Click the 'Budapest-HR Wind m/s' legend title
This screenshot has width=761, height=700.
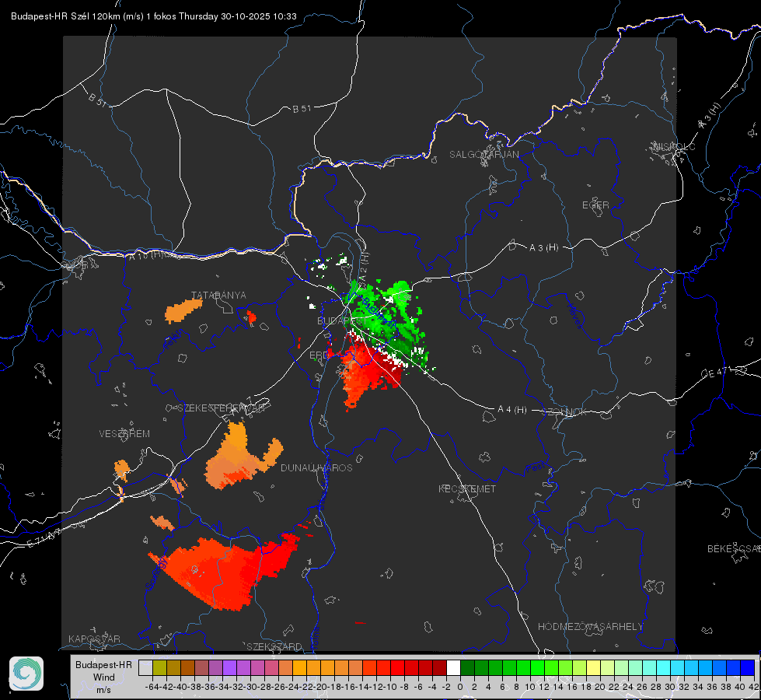click(103, 677)
